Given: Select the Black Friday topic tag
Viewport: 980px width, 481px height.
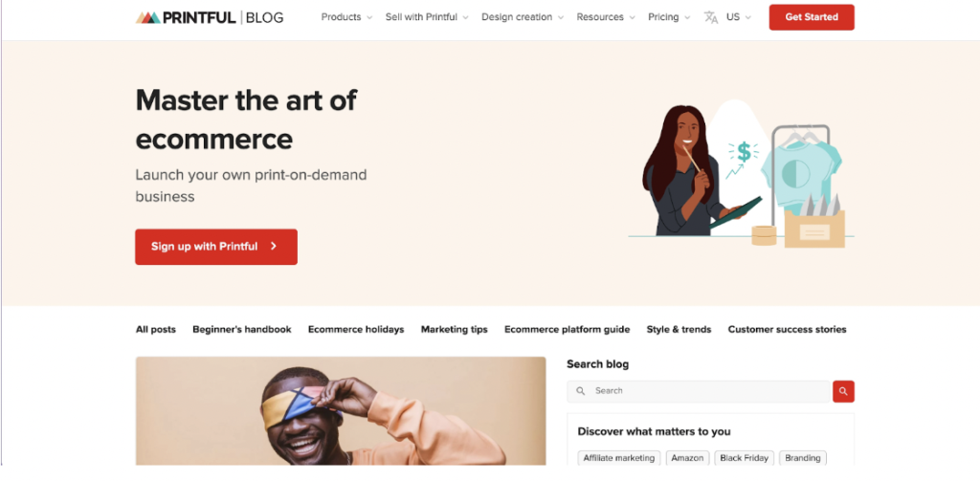Looking at the screenshot, I should click(x=744, y=458).
